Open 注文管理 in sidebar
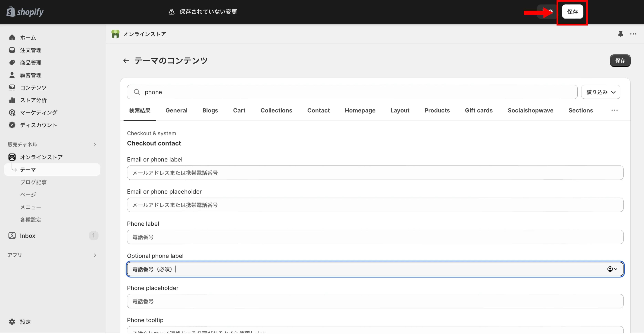Screen dimensions: 644x335 (30, 50)
